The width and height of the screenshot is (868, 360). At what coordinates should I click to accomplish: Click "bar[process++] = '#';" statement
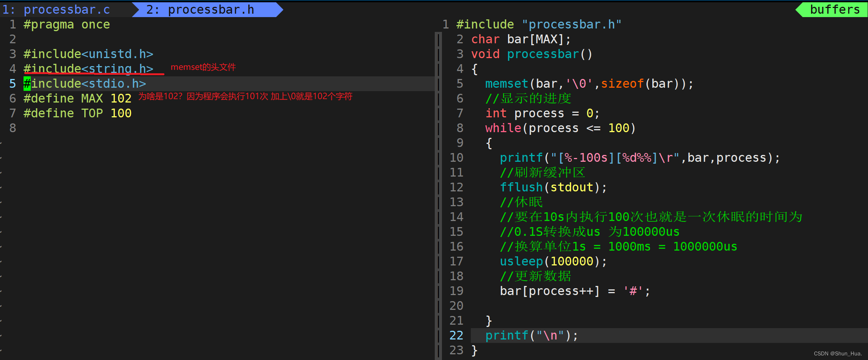575,291
